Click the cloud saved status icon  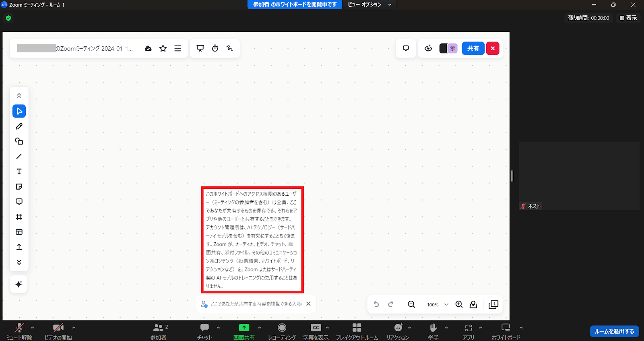point(148,48)
